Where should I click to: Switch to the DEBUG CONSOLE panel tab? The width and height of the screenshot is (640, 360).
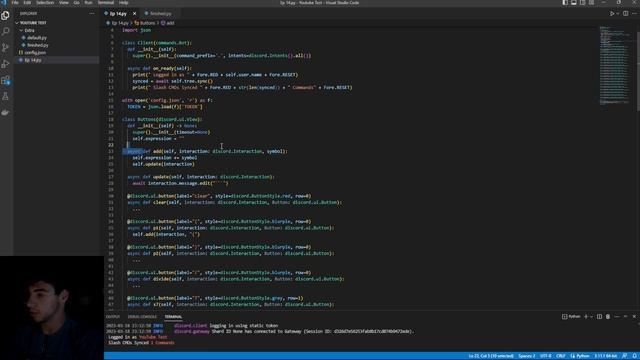(x=142, y=317)
